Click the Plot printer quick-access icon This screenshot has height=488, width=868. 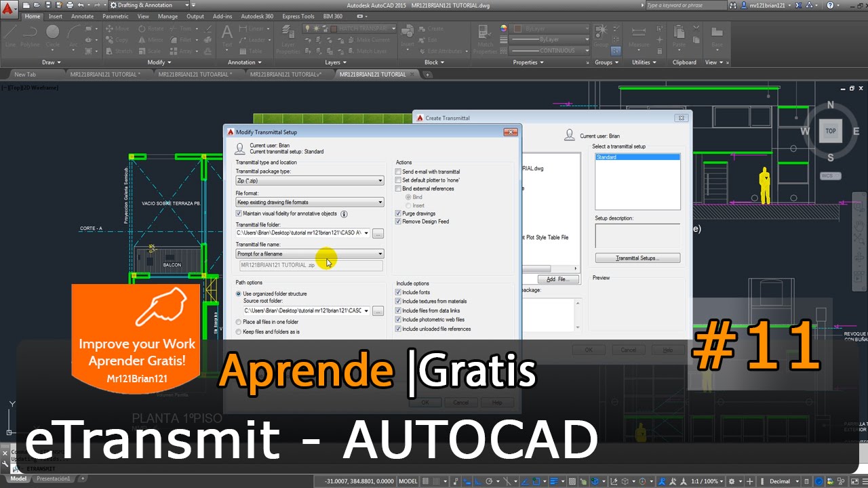pyautogui.click(x=69, y=5)
